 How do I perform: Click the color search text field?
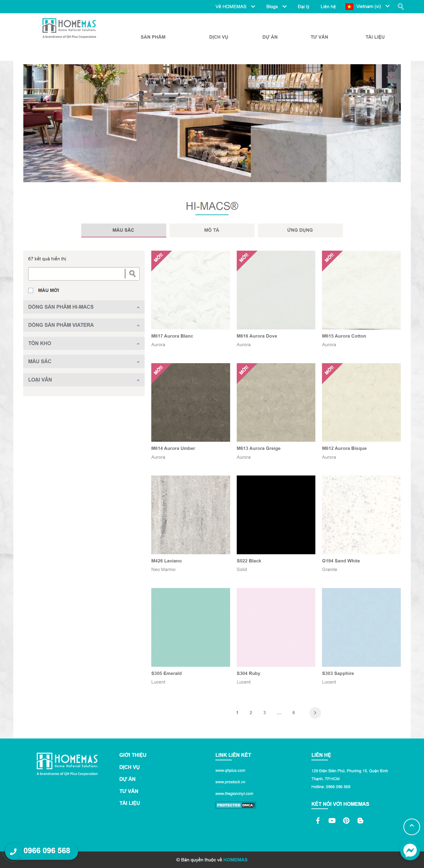tap(76, 274)
